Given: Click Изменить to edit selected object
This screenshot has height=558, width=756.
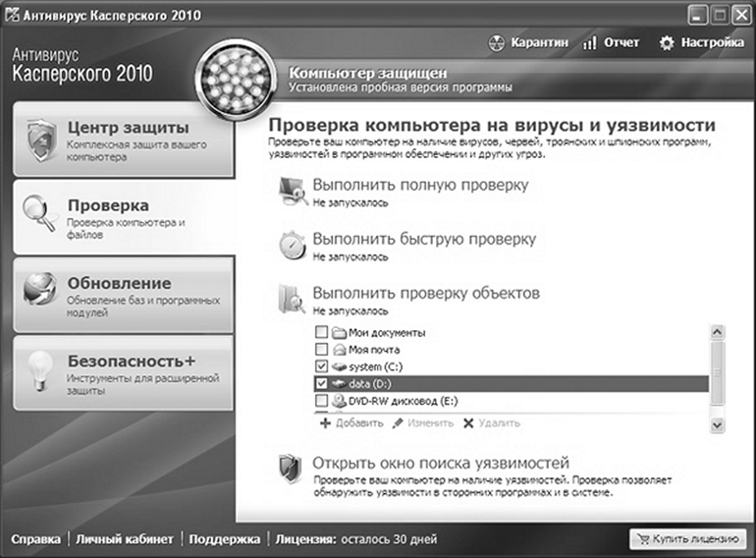Looking at the screenshot, I should pyautogui.click(x=422, y=423).
